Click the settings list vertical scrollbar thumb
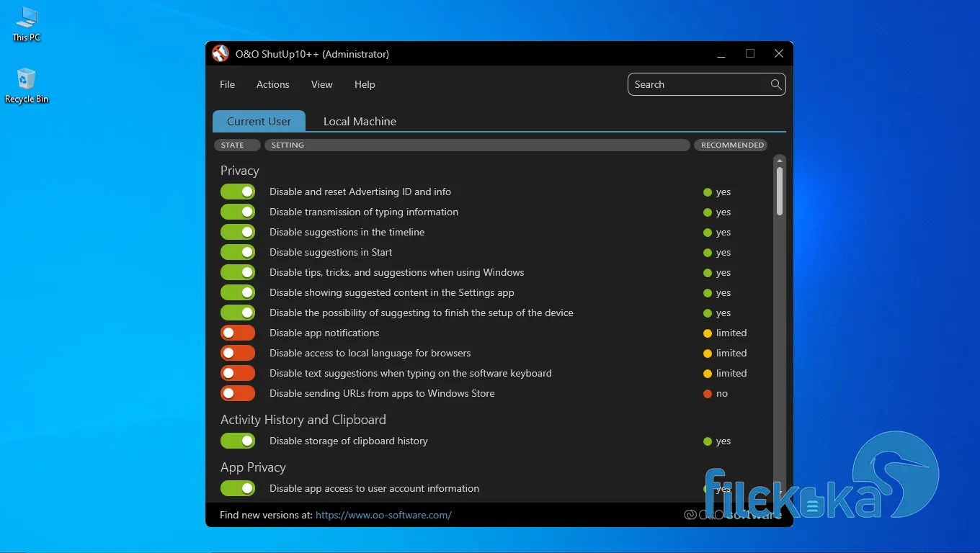980x553 pixels. pyautogui.click(x=780, y=191)
